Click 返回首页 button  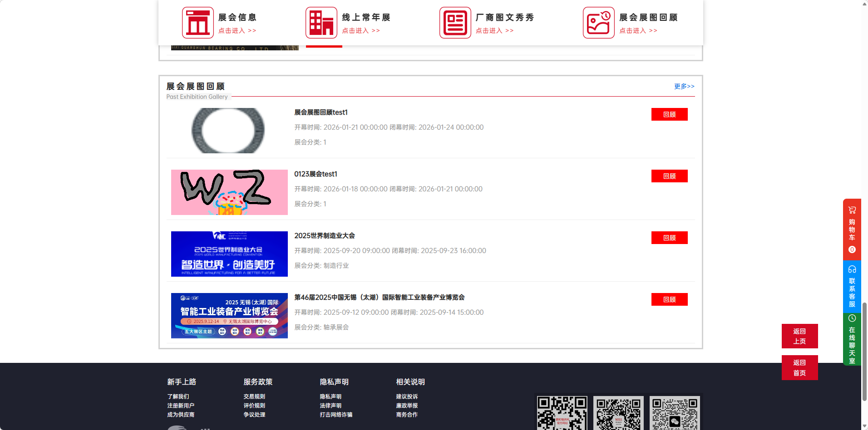pyautogui.click(x=799, y=367)
